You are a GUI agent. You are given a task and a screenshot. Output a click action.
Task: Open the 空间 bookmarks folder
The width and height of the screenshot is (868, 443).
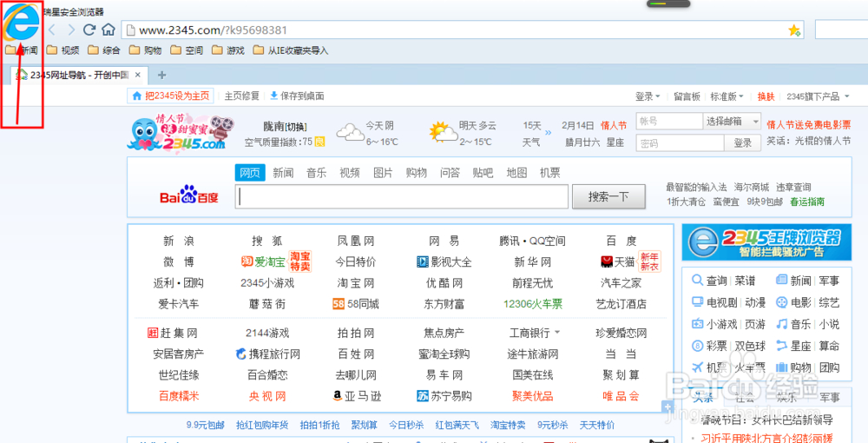tap(187, 50)
